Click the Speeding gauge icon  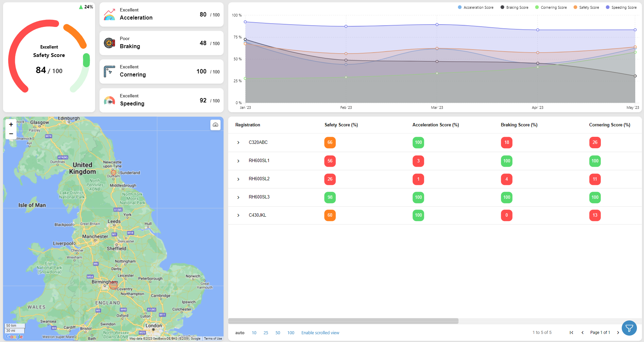pos(109,100)
